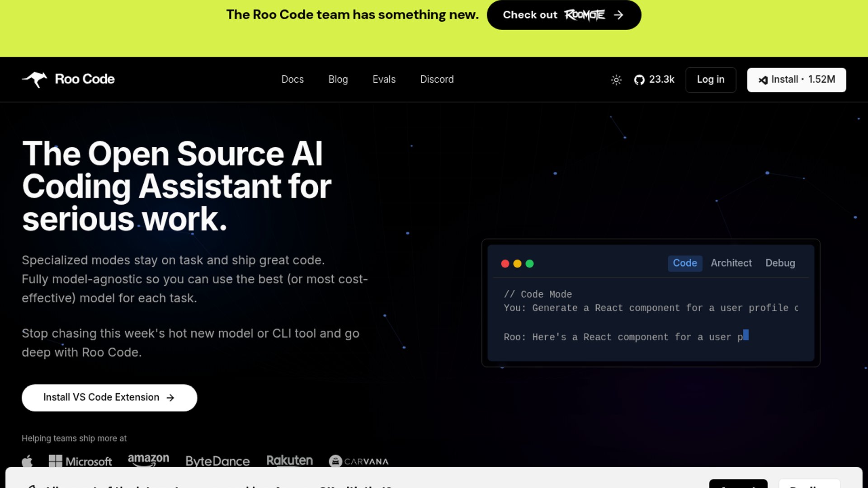868x488 pixels.
Task: Open the Discord link in the navbar
Action: [437, 80]
